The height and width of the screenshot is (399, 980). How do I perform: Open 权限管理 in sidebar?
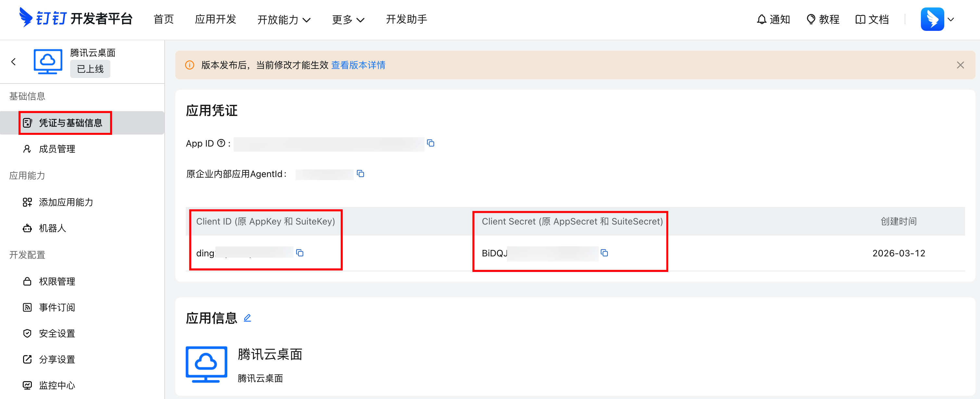57,281
